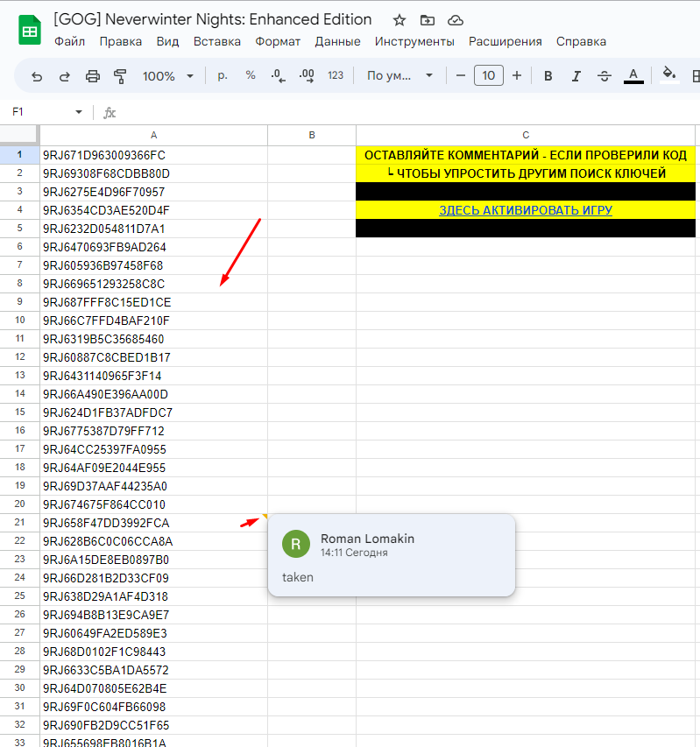Click the print icon
The image size is (700, 747).
[93, 76]
